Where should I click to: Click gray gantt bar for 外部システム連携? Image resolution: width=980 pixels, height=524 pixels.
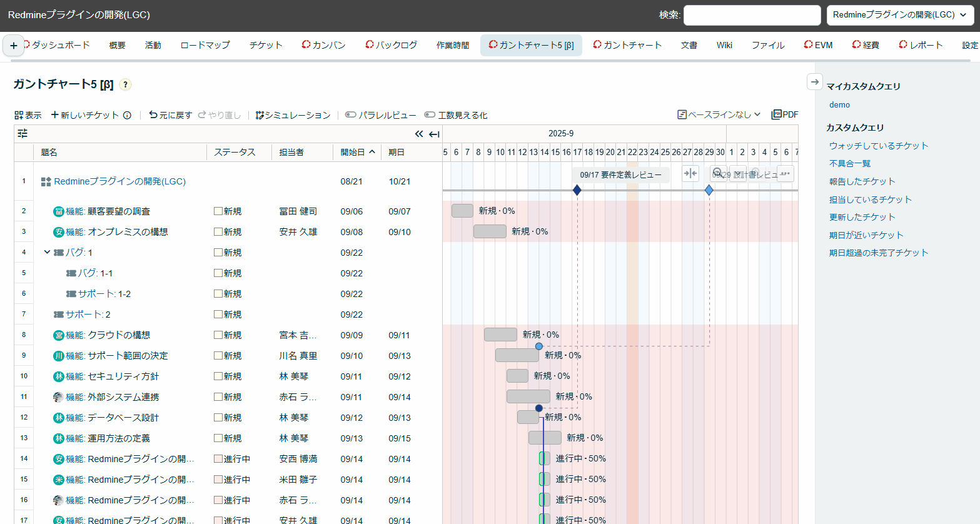click(x=528, y=396)
